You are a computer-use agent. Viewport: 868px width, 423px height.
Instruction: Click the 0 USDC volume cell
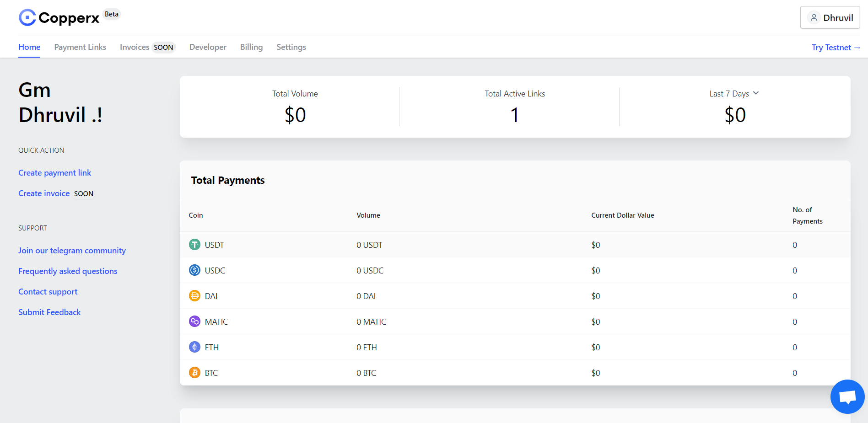(x=370, y=271)
